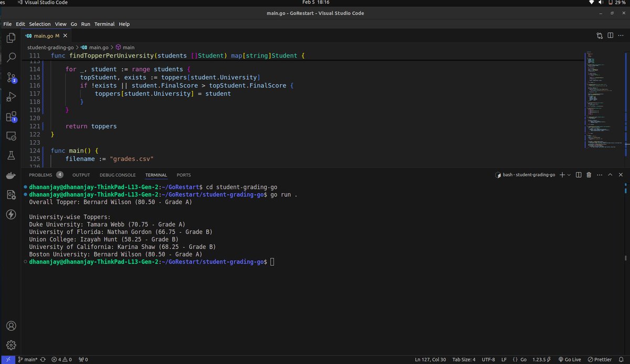The image size is (630, 364).
Task: Open the File menu
Action: tap(7, 24)
